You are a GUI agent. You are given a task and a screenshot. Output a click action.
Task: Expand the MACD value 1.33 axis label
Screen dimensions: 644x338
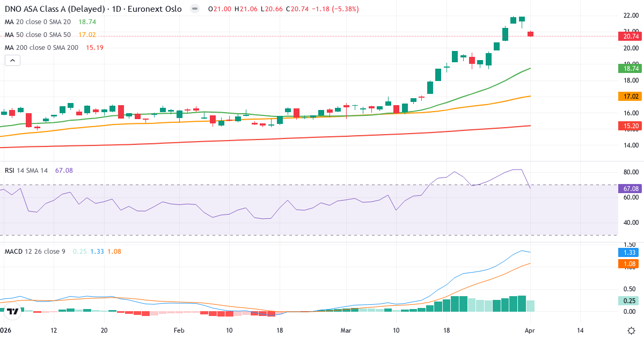point(629,252)
